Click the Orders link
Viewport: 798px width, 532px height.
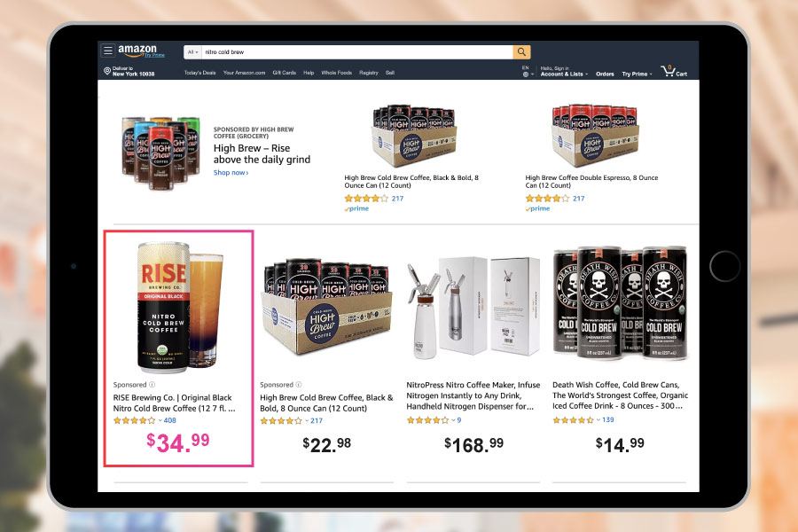coord(605,74)
